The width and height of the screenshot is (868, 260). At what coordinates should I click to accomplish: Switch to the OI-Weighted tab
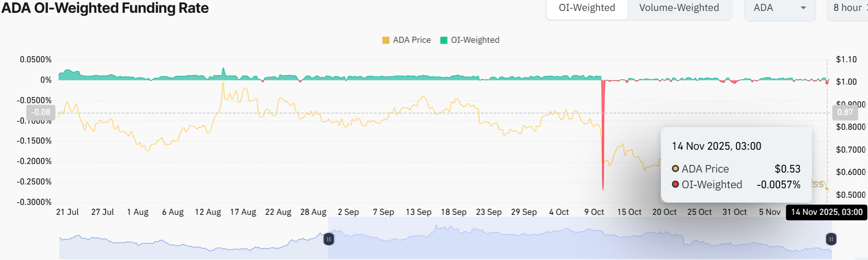587,8
